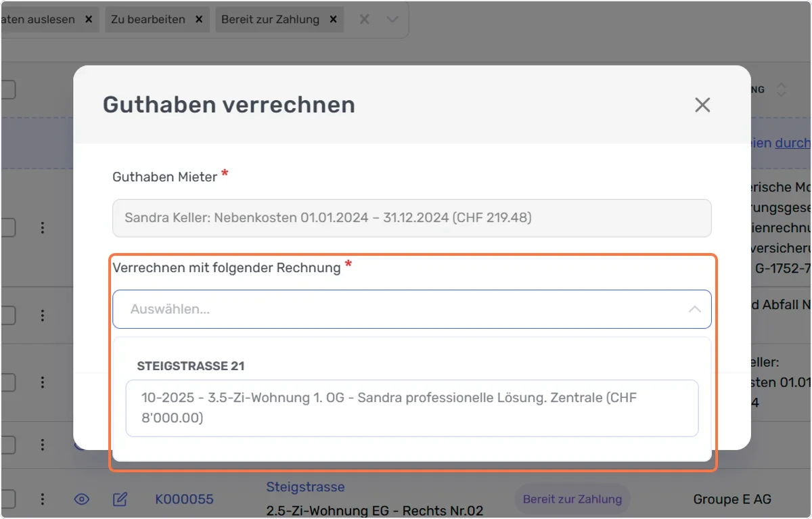Remove the 'Bereit zur Zahlung' filter chip

click(x=333, y=20)
